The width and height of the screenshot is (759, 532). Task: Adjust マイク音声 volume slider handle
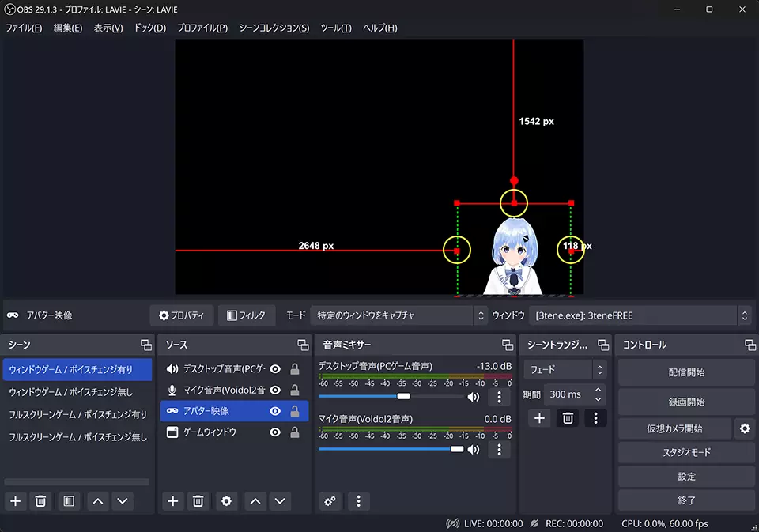pyautogui.click(x=457, y=449)
